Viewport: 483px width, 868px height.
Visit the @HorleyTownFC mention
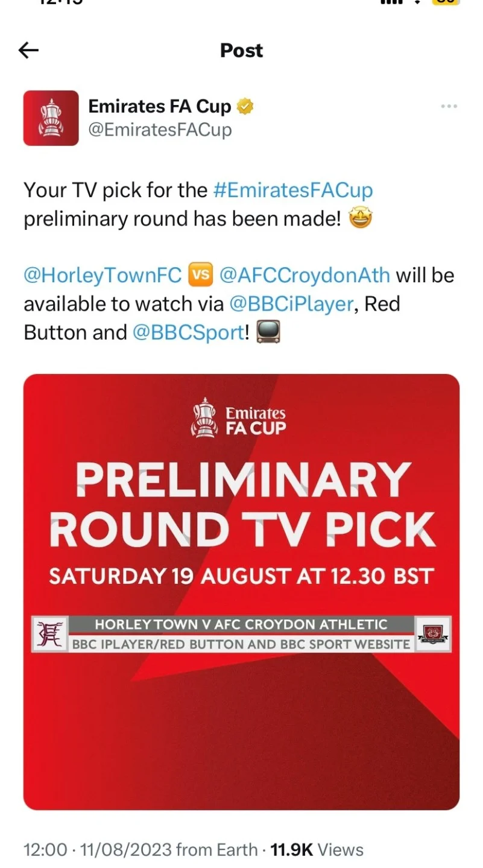click(x=103, y=275)
